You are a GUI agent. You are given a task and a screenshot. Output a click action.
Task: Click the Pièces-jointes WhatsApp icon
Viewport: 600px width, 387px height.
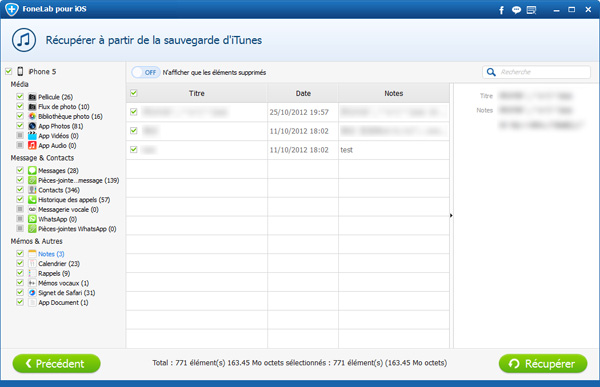32,229
